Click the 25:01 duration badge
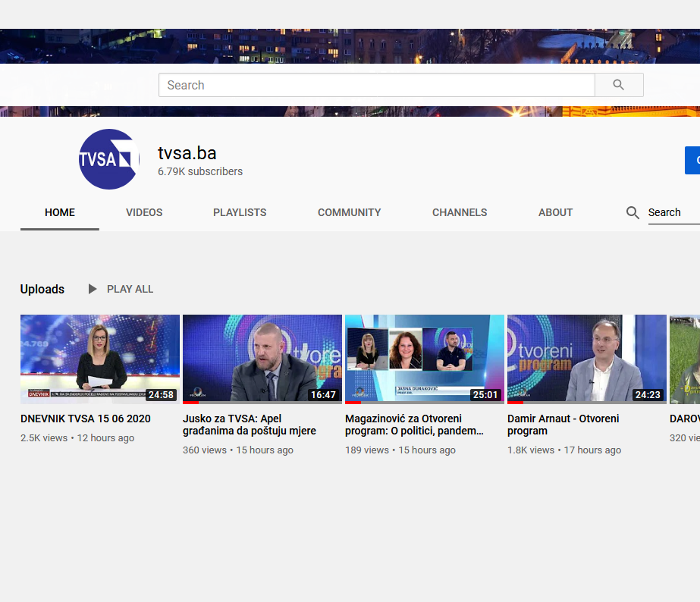 [x=485, y=395]
